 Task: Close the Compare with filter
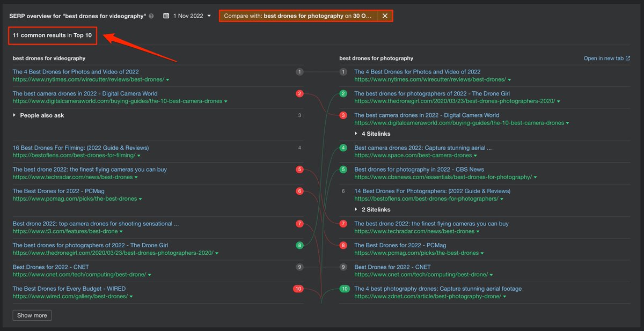coord(385,16)
